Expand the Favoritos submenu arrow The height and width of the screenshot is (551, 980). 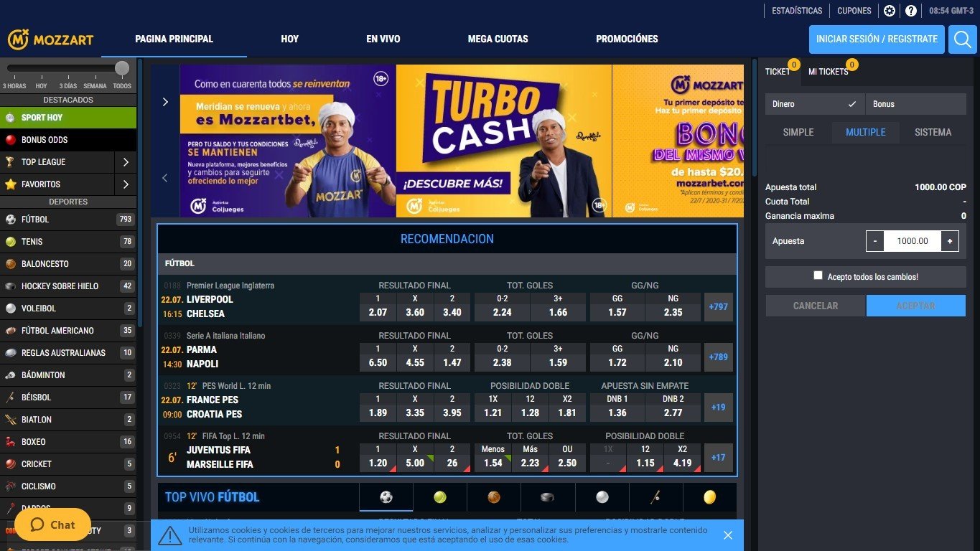pos(126,184)
